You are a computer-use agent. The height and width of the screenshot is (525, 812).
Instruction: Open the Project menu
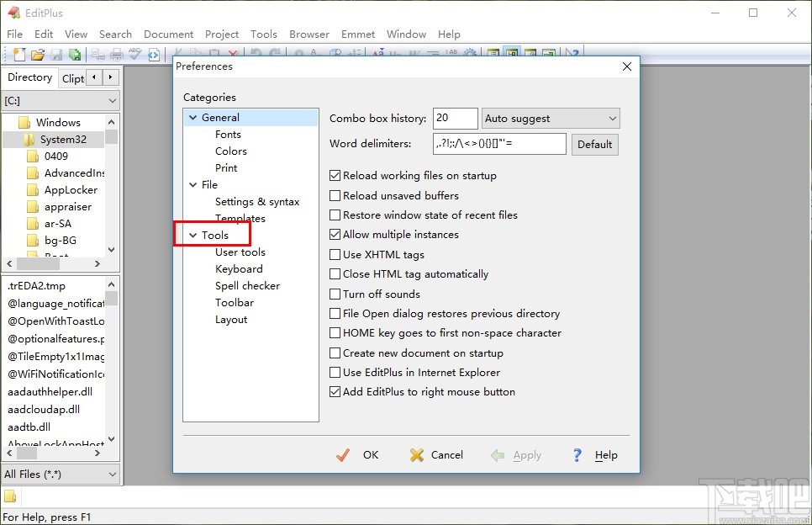tap(222, 34)
